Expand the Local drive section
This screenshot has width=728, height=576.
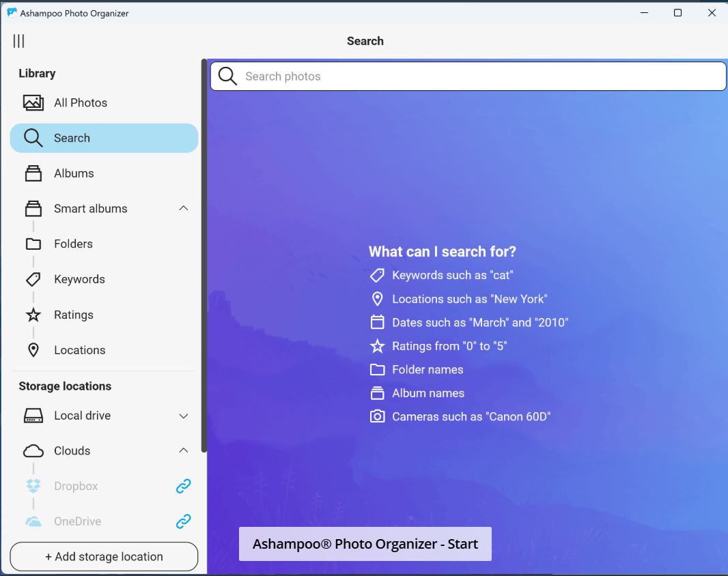click(x=183, y=416)
